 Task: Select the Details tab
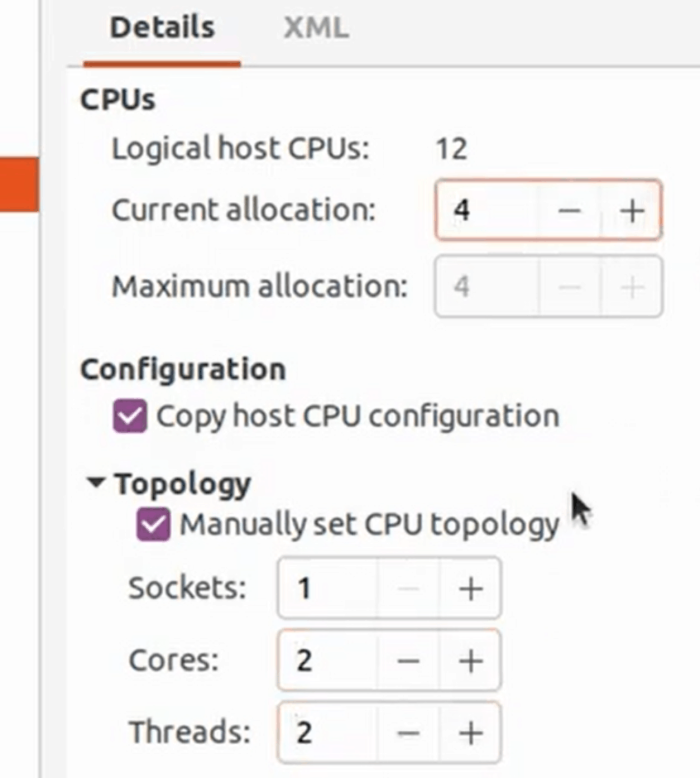(162, 27)
